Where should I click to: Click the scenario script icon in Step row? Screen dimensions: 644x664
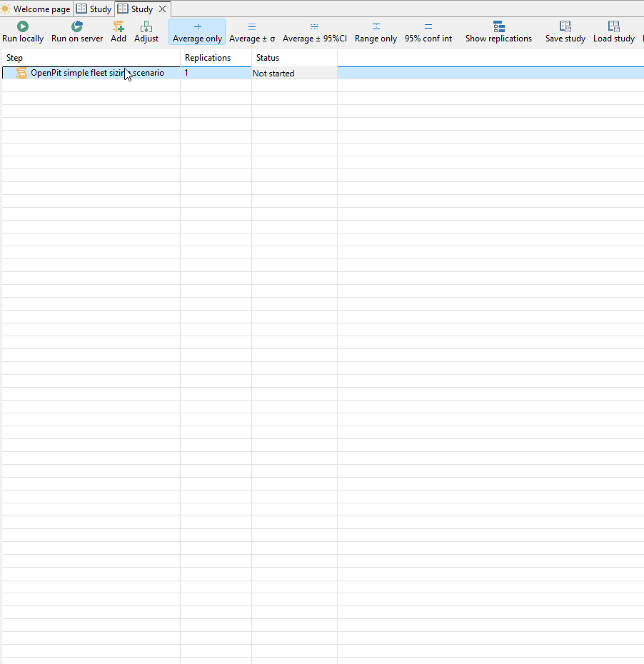(21, 73)
